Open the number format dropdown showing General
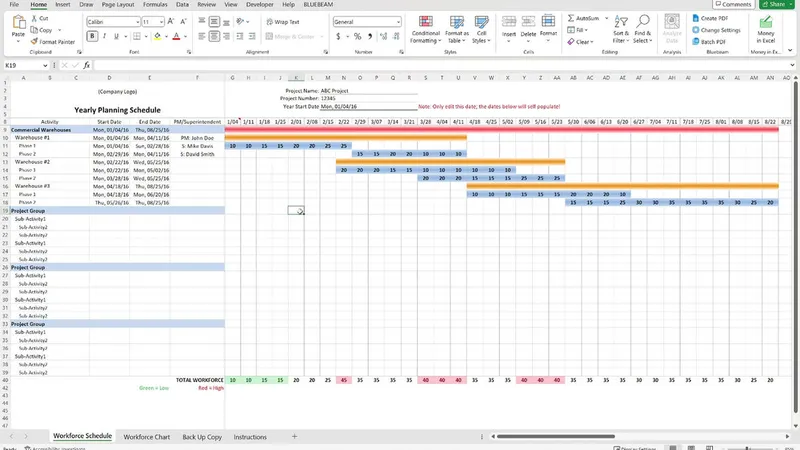The width and height of the screenshot is (800, 450). [398, 22]
